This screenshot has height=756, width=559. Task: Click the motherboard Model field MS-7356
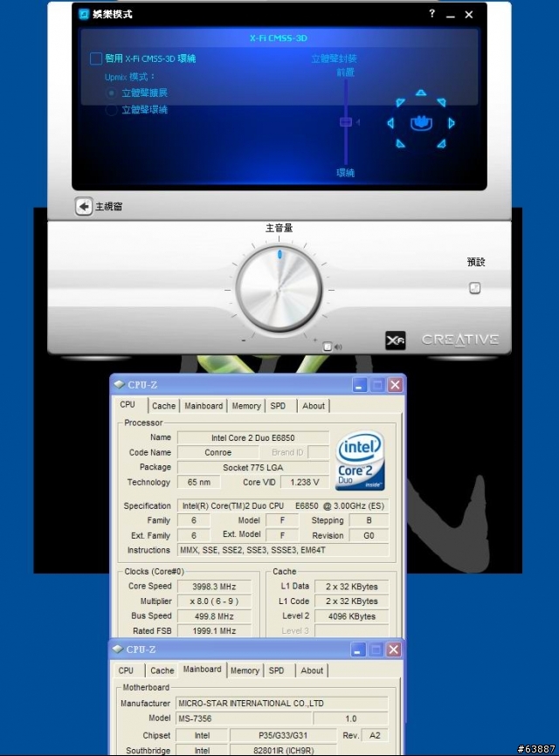click(244, 718)
